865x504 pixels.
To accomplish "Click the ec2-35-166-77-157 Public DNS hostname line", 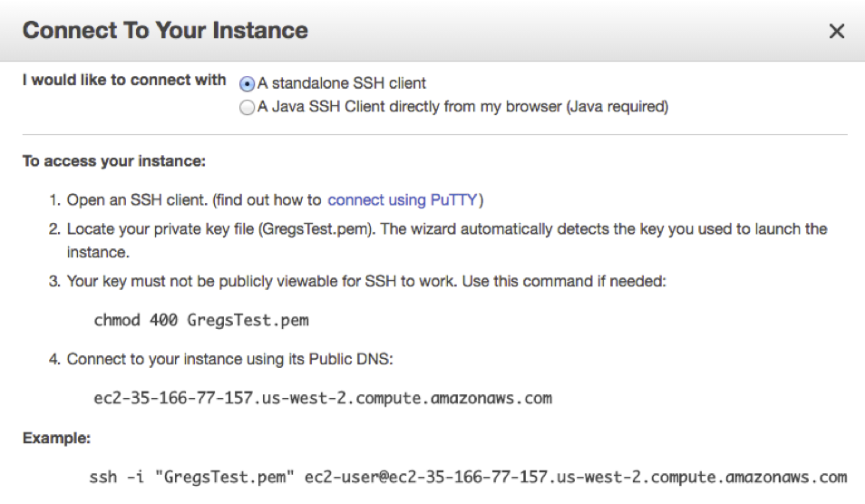I will tap(323, 398).
